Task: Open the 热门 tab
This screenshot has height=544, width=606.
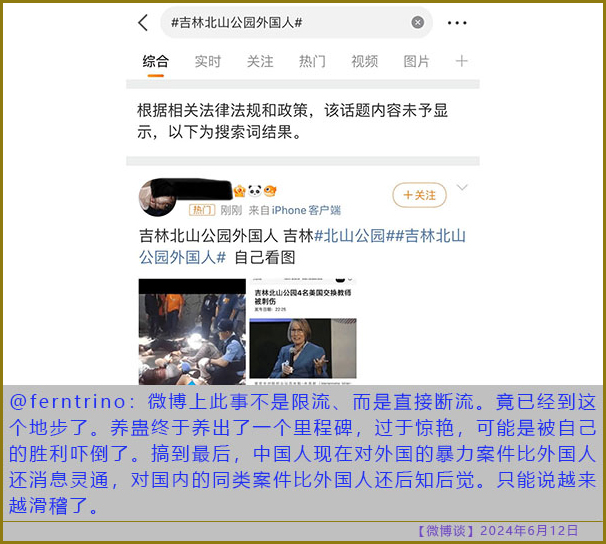Action: (312, 61)
